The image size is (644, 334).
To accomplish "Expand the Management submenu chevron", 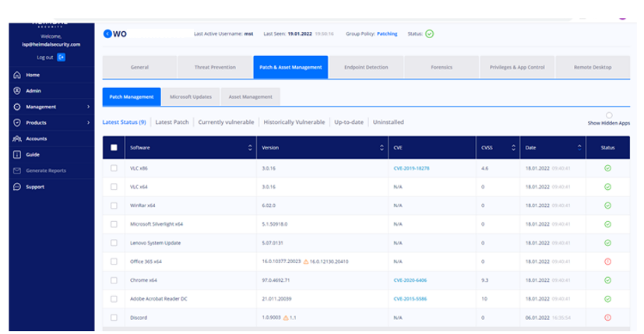I will (x=88, y=107).
